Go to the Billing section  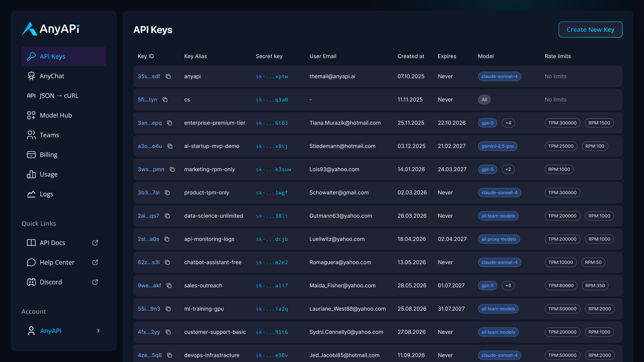(49, 155)
